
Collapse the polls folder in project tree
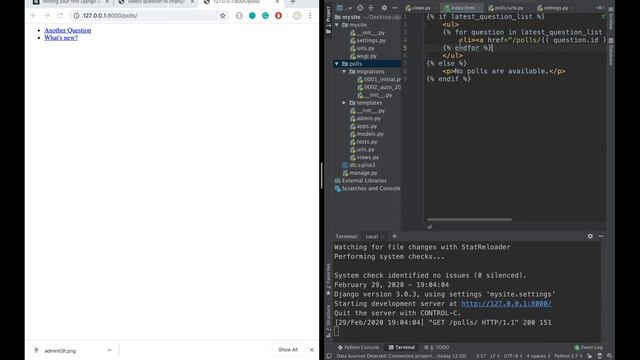pos(337,64)
